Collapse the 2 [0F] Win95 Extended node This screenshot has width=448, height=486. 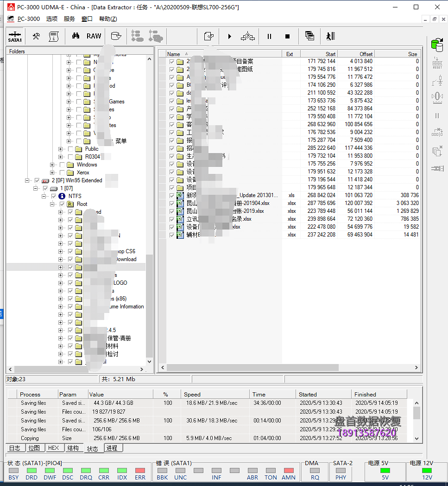click(x=27, y=180)
